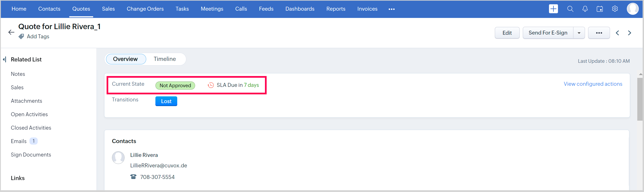Click the tag icon beside Add Tags

point(21,37)
